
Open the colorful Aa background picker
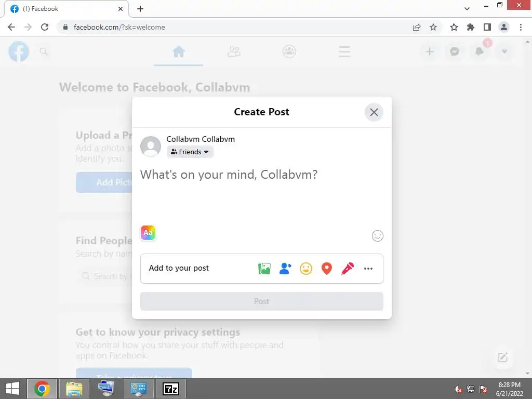pyautogui.click(x=148, y=233)
